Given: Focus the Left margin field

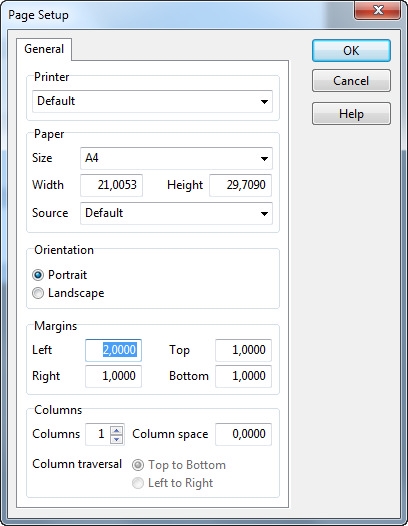Looking at the screenshot, I should [x=113, y=350].
